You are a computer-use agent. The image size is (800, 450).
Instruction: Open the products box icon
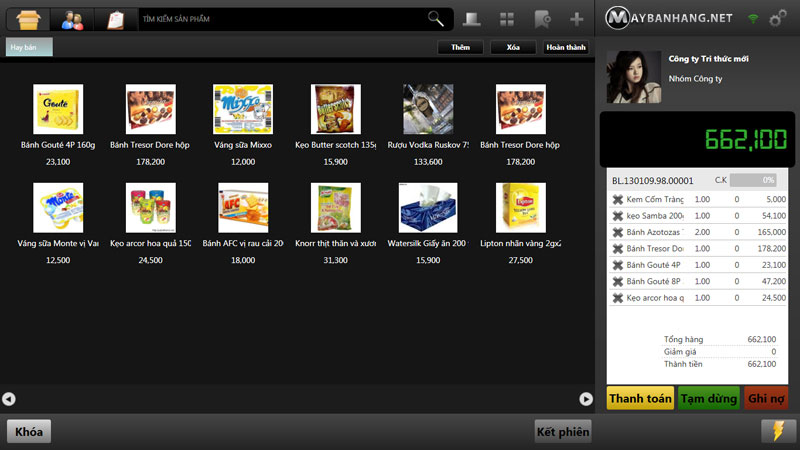pyautogui.click(x=28, y=19)
